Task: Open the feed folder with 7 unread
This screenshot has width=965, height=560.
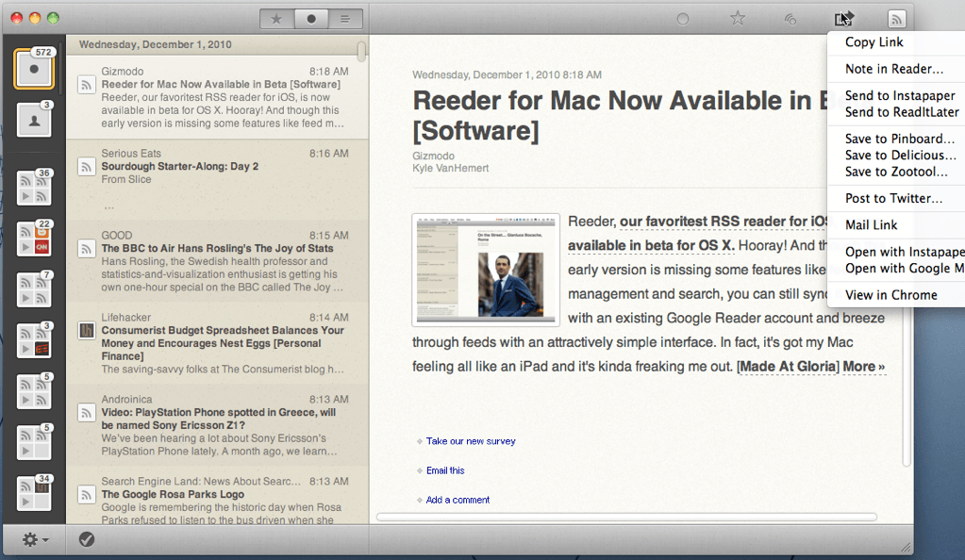Action: [34, 289]
